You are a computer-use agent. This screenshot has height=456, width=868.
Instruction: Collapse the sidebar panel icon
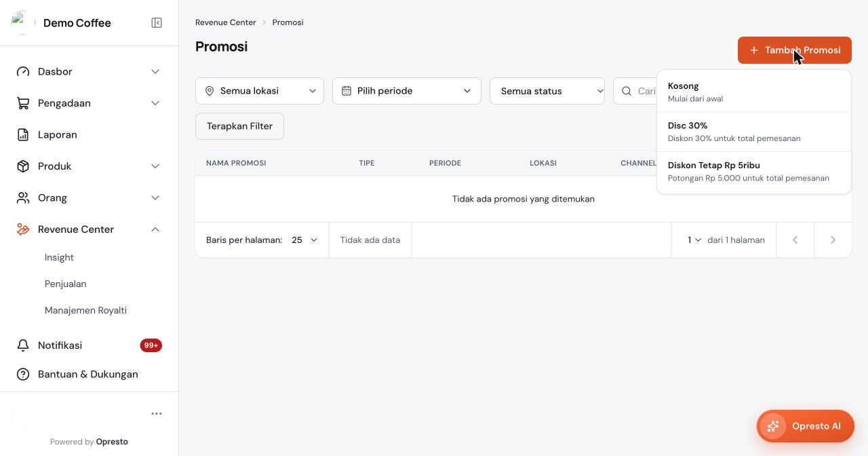[x=157, y=23]
